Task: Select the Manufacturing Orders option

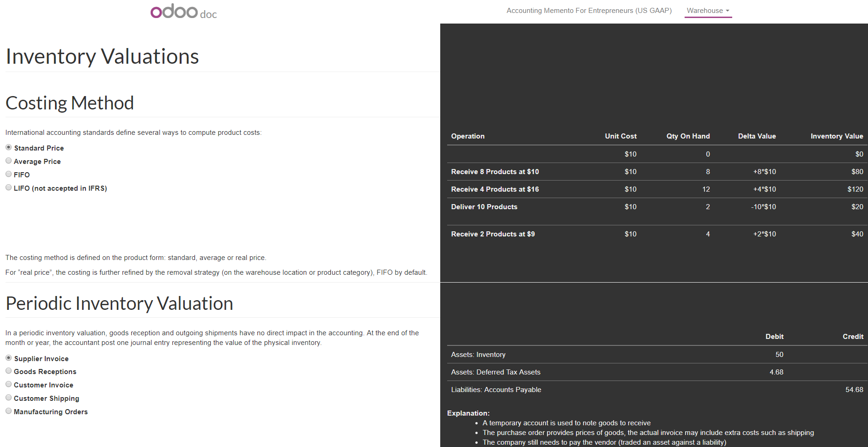Action: click(x=9, y=411)
